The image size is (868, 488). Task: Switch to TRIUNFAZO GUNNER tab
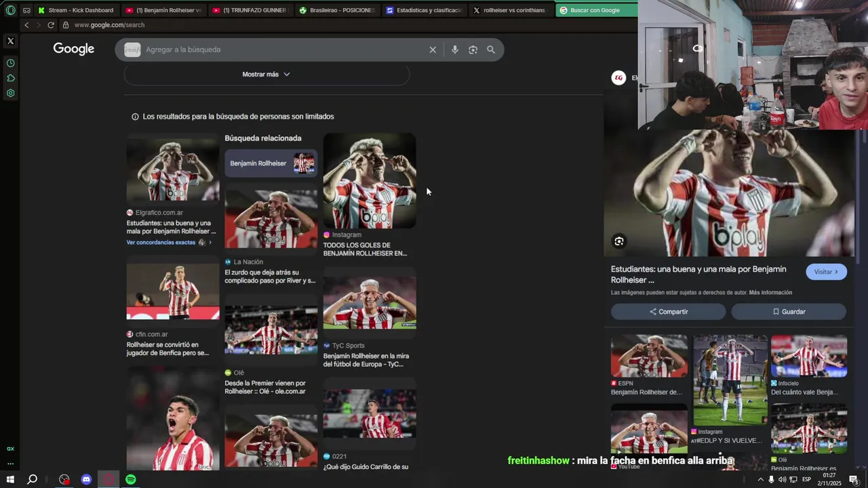click(x=250, y=10)
